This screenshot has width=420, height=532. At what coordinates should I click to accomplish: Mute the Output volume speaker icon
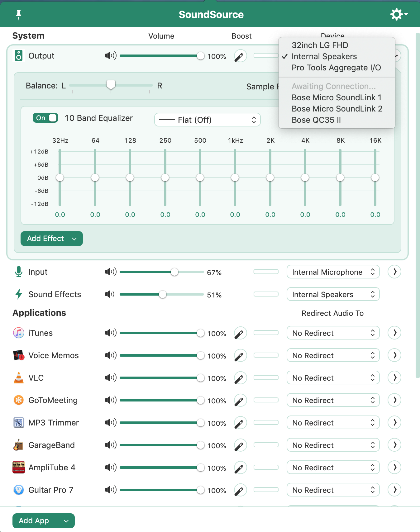pos(111,56)
